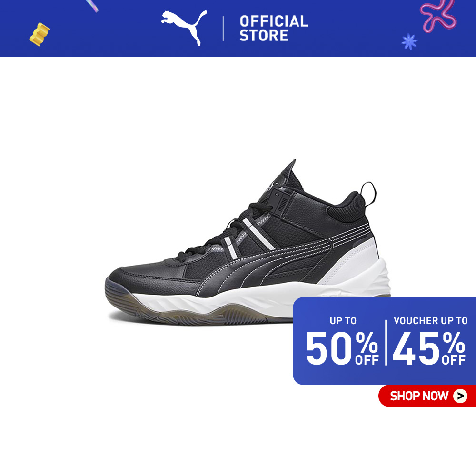Click the blue asterisk star decoration
This screenshot has width=476, height=476.
409,41
